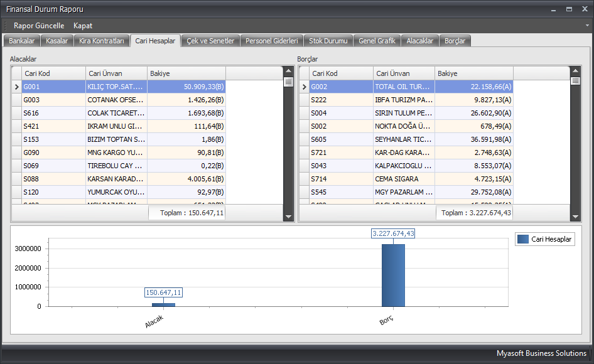This screenshot has width=594, height=364.
Task: Click the 3.227.674,43 data label above the Borç bar
Action: 393,233
